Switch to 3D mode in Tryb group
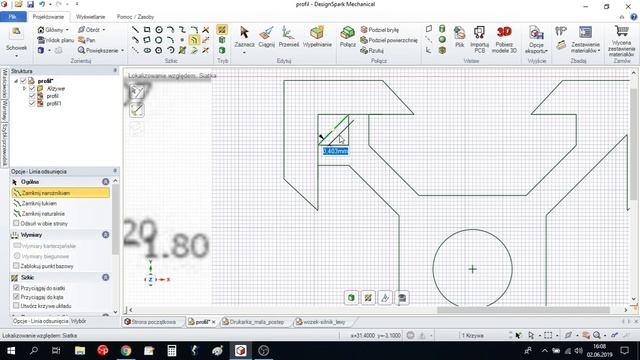Viewport: 640px width, 360px height. pos(222,50)
